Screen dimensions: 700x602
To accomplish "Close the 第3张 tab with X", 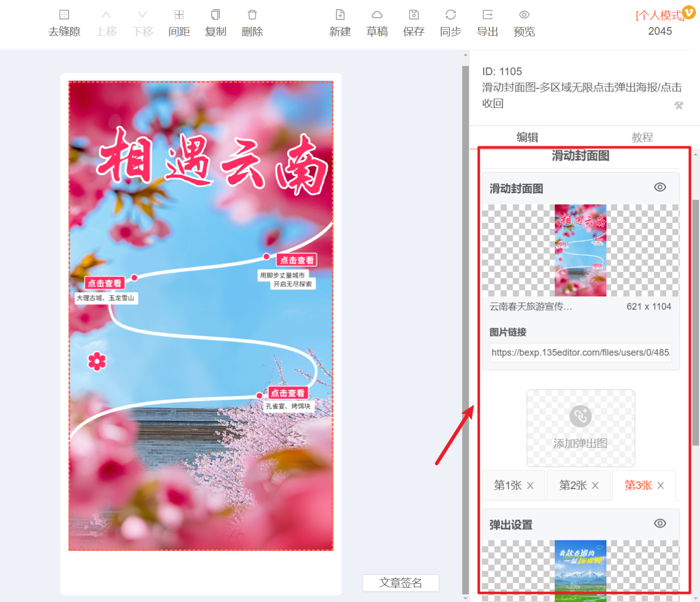I will pyautogui.click(x=661, y=486).
